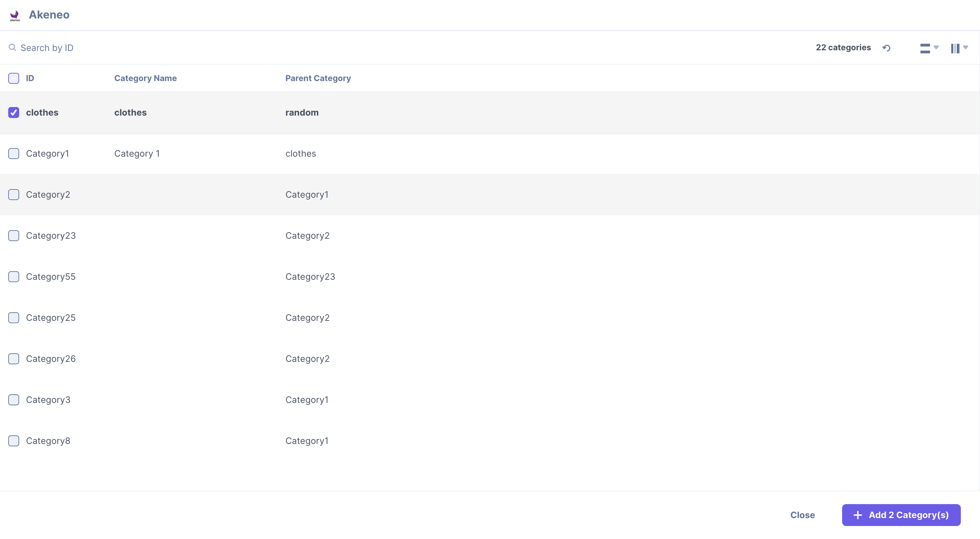Click parent Category23 in the Category55 row
Screen dimensions: 980x539
click(x=310, y=277)
